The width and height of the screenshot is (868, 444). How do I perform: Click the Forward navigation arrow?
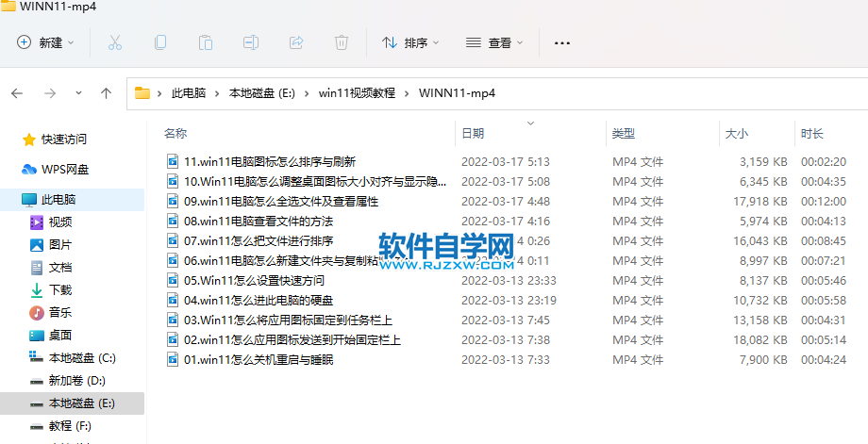(x=50, y=93)
